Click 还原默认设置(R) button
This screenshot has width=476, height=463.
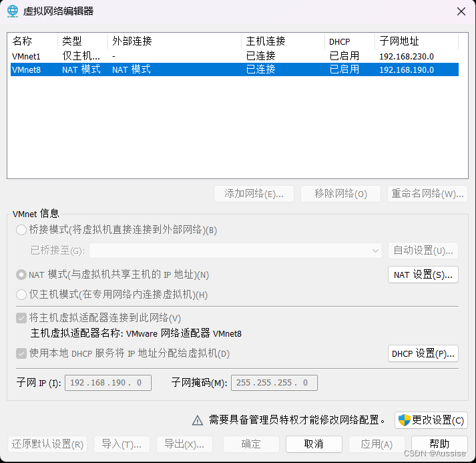(47, 444)
